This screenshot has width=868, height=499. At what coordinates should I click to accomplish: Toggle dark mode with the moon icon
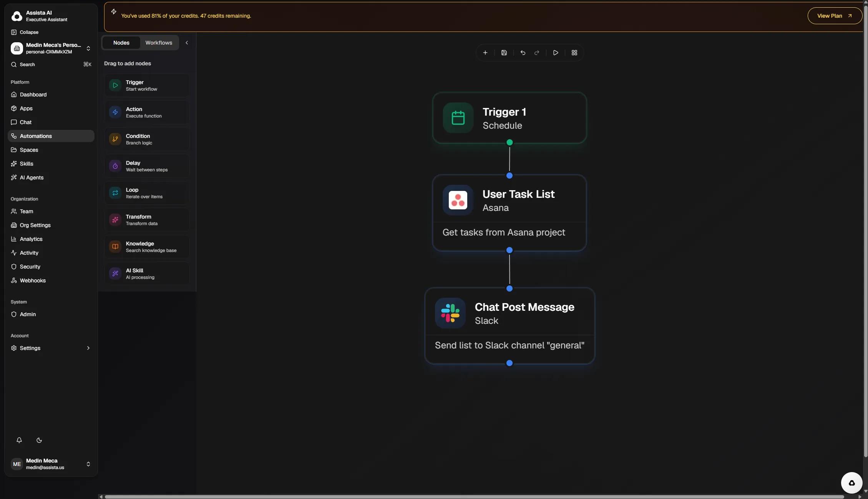click(x=39, y=440)
